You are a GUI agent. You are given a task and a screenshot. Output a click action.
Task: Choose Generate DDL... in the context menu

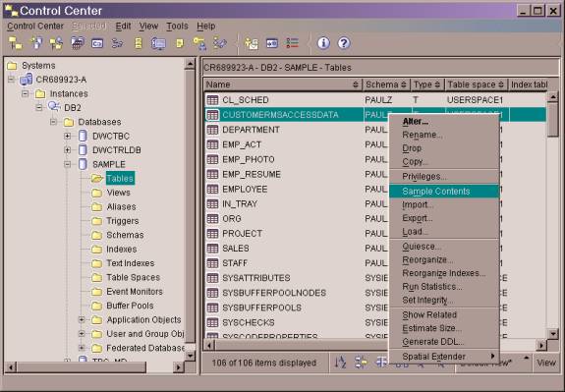point(444,342)
